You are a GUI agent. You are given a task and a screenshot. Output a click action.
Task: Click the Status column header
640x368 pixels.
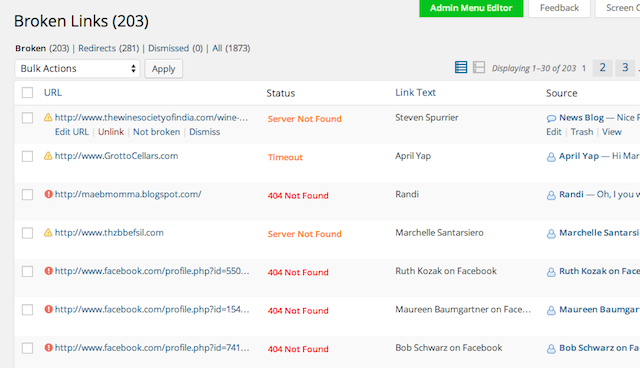[281, 93]
